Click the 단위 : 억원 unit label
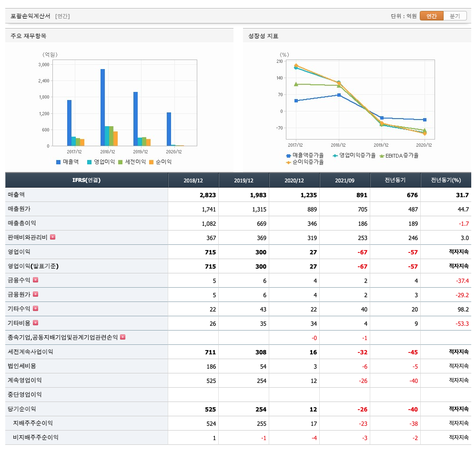 (x=404, y=16)
